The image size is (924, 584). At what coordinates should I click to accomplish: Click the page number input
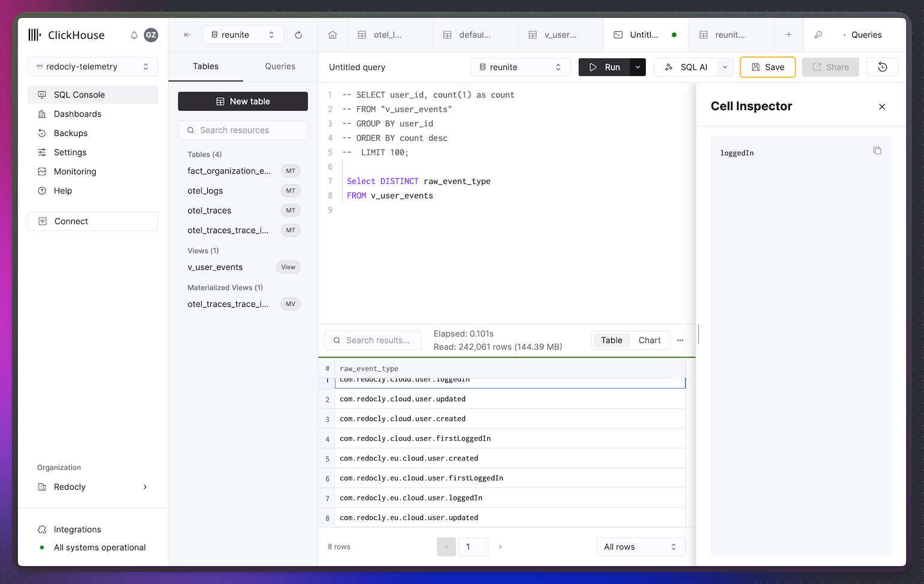coord(473,547)
